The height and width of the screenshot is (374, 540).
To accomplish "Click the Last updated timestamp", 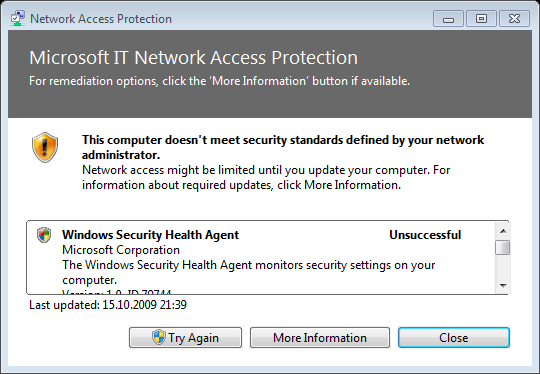I will (108, 305).
